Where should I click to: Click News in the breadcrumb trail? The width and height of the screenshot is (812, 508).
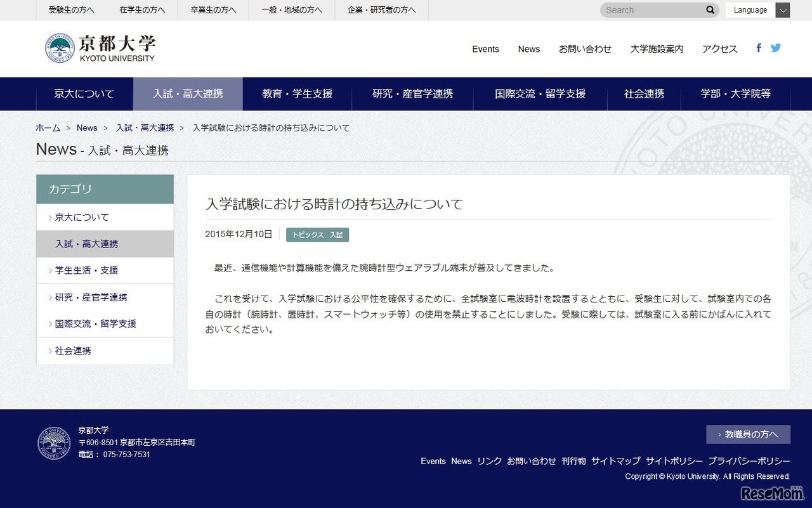[87, 127]
